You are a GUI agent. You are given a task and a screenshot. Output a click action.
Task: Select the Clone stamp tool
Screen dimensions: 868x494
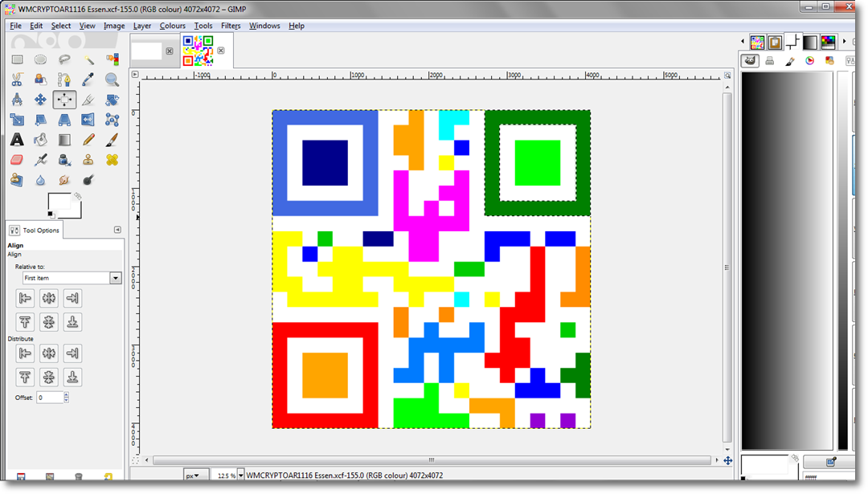coord(88,160)
